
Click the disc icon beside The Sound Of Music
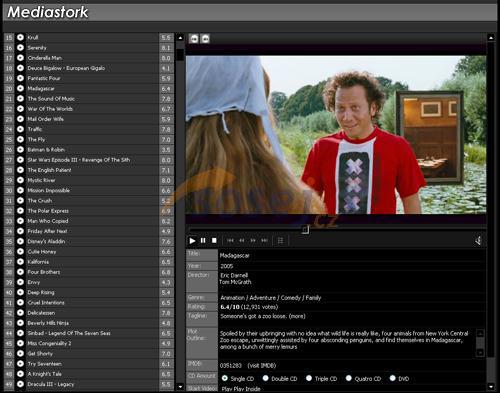pyautogui.click(x=20, y=99)
